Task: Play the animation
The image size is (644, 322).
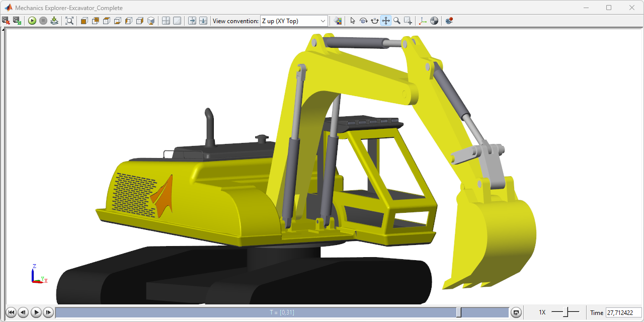Action: (x=36, y=312)
